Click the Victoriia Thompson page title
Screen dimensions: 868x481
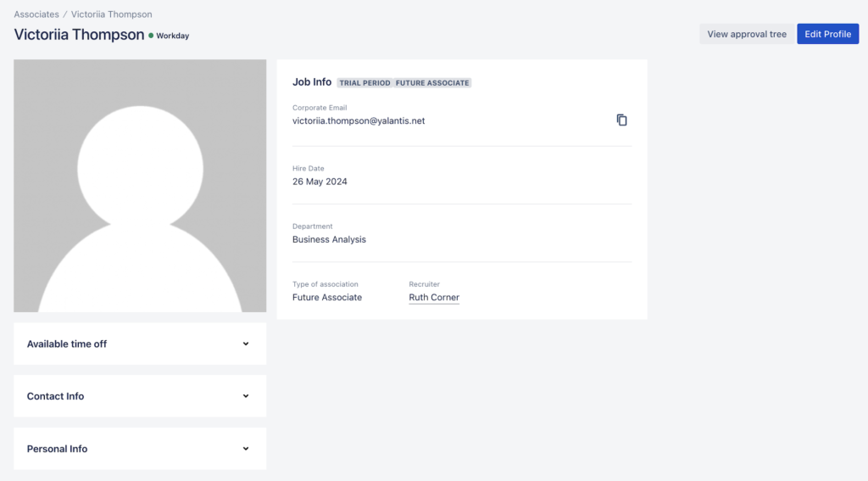coord(79,34)
